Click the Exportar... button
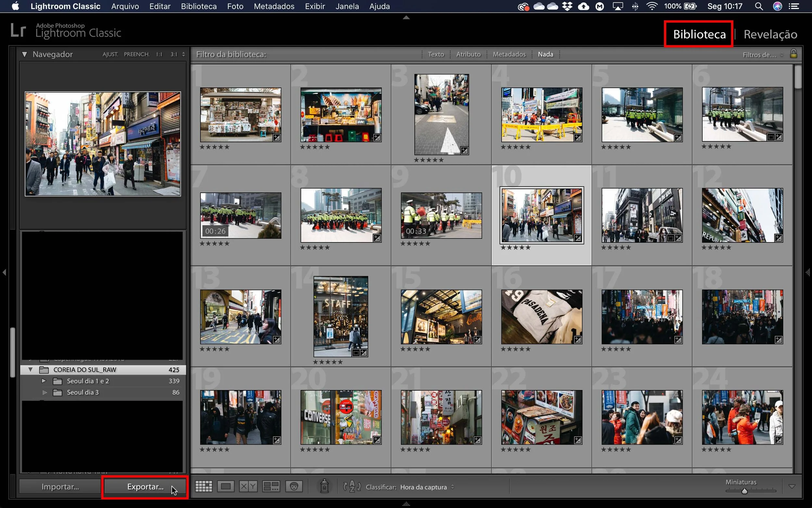812x508 pixels. [145, 487]
